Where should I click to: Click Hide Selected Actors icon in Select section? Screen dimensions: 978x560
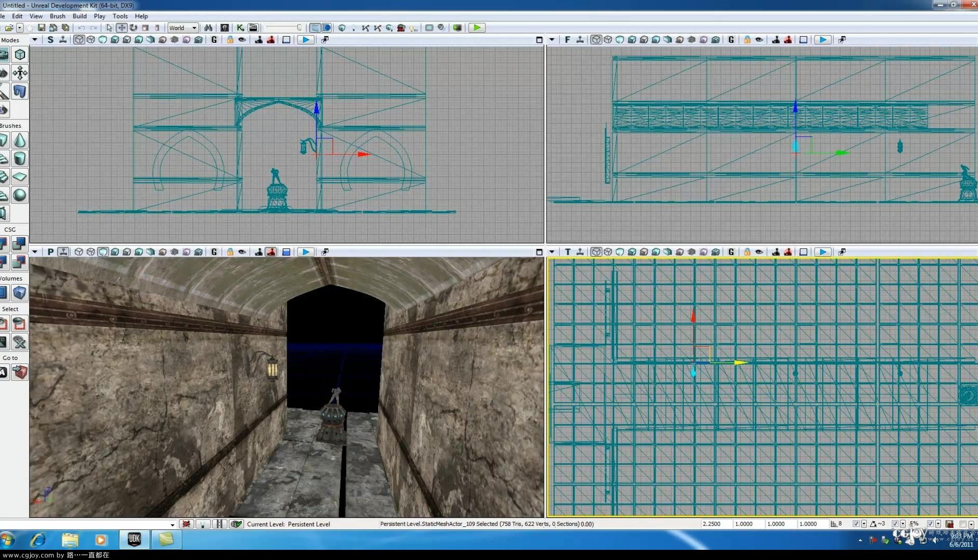point(20,323)
